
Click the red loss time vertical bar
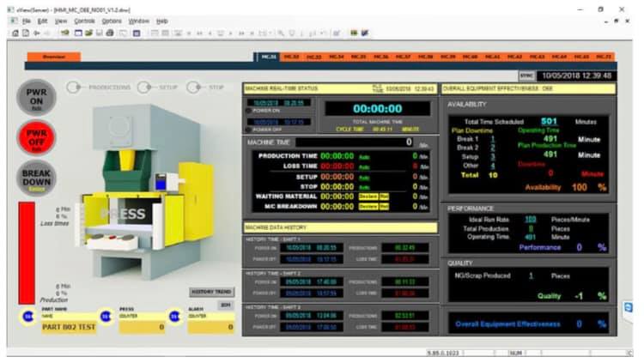(x=27, y=253)
